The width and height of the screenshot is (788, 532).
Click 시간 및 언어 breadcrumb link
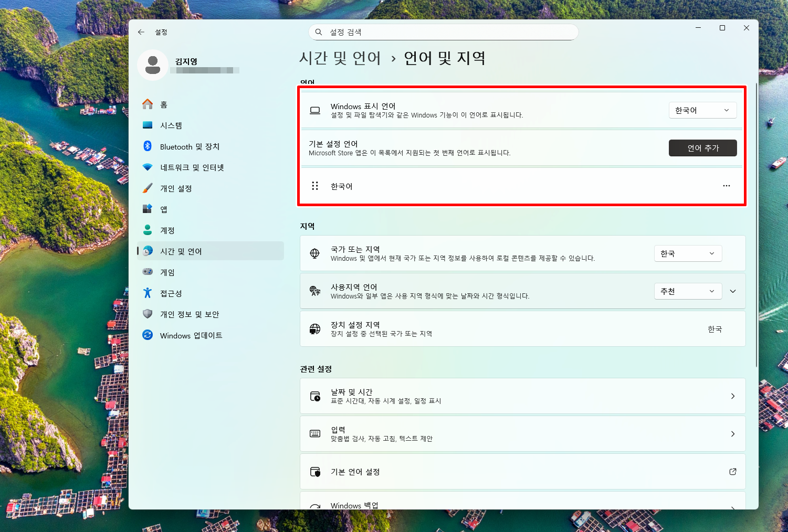[x=340, y=58]
